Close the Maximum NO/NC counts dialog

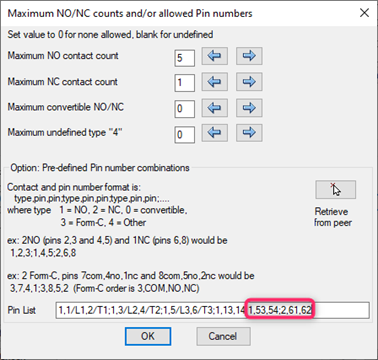coord(364,13)
